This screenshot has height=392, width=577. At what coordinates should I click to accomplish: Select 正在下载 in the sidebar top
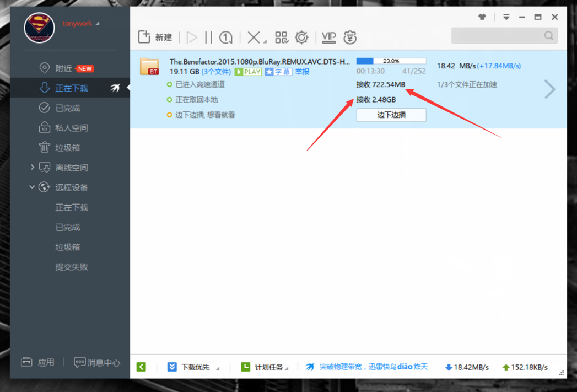69,88
